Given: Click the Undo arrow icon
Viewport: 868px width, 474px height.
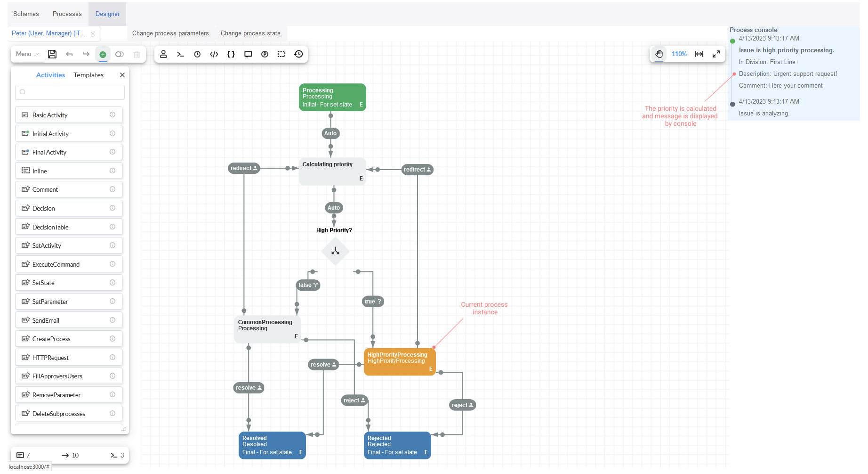Looking at the screenshot, I should tap(69, 54).
